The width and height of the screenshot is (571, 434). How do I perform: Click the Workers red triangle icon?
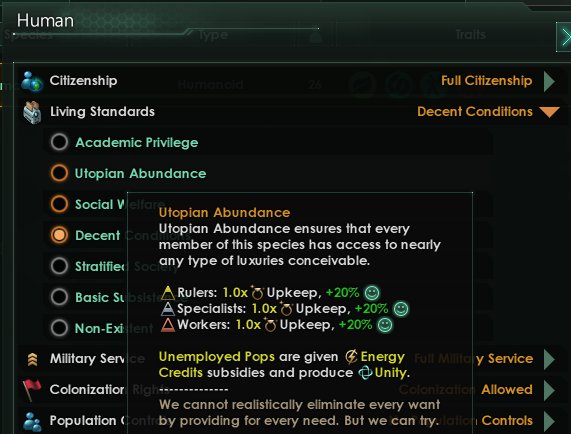[x=168, y=325]
